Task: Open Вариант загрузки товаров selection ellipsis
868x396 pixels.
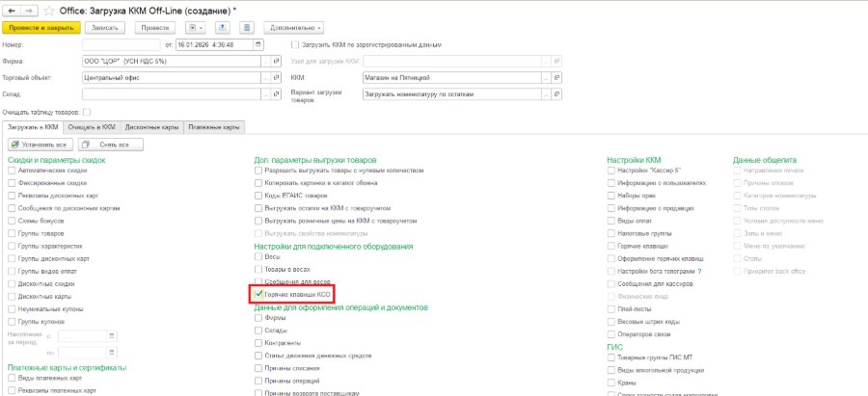Action: (x=549, y=94)
